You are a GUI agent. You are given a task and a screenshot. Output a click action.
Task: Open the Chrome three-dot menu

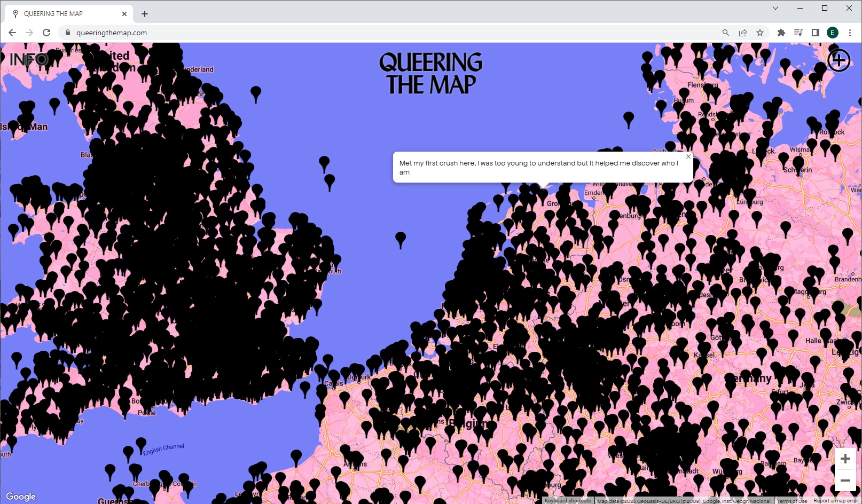tap(850, 33)
